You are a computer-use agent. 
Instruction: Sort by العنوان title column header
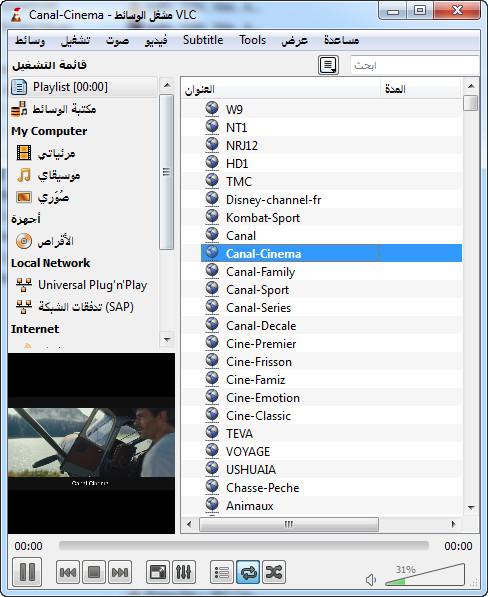pyautogui.click(x=281, y=89)
